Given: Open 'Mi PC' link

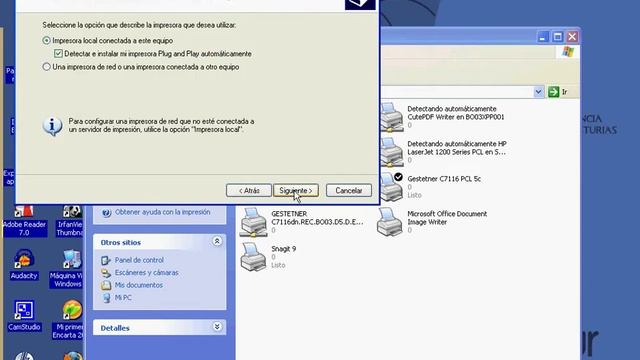Looking at the screenshot, I should 123,298.
